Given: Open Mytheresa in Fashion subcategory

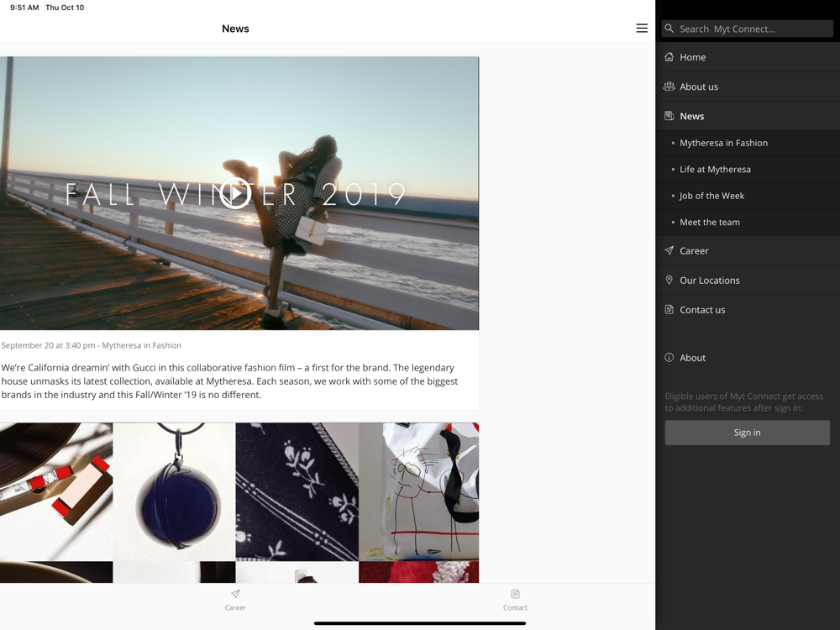Looking at the screenshot, I should [748, 143].
